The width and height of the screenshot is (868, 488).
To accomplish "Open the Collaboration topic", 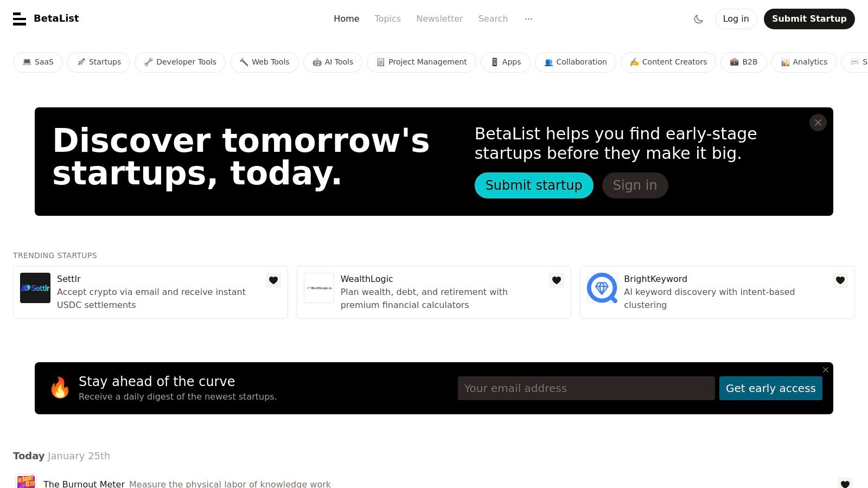I will point(575,62).
